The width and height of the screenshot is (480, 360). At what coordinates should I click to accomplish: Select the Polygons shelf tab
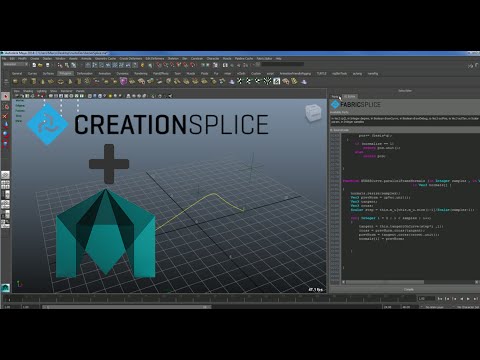65,74
